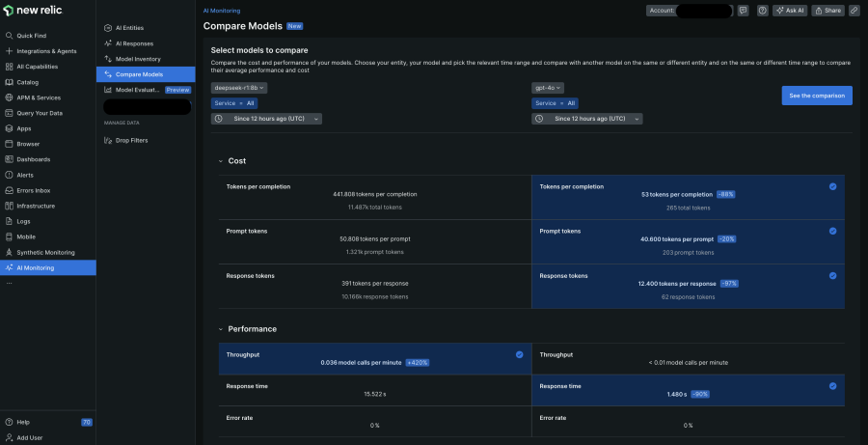Image resolution: width=868 pixels, height=445 pixels.
Task: Click the New badge beside Compare Models
Action: [294, 26]
